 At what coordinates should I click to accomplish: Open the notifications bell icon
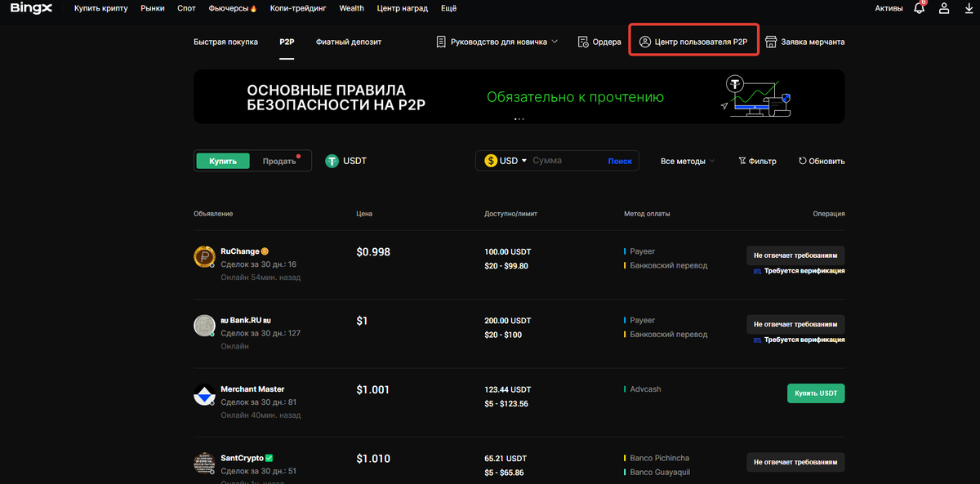[920, 8]
